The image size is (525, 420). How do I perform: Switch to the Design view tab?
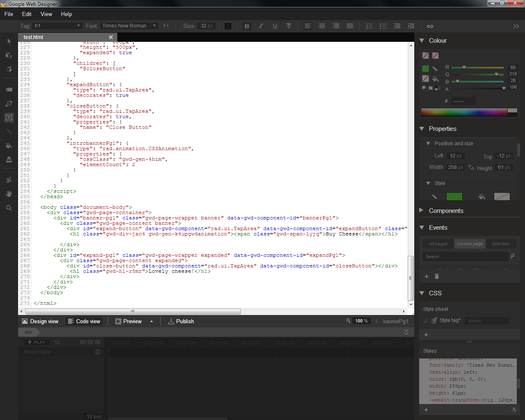click(x=40, y=321)
